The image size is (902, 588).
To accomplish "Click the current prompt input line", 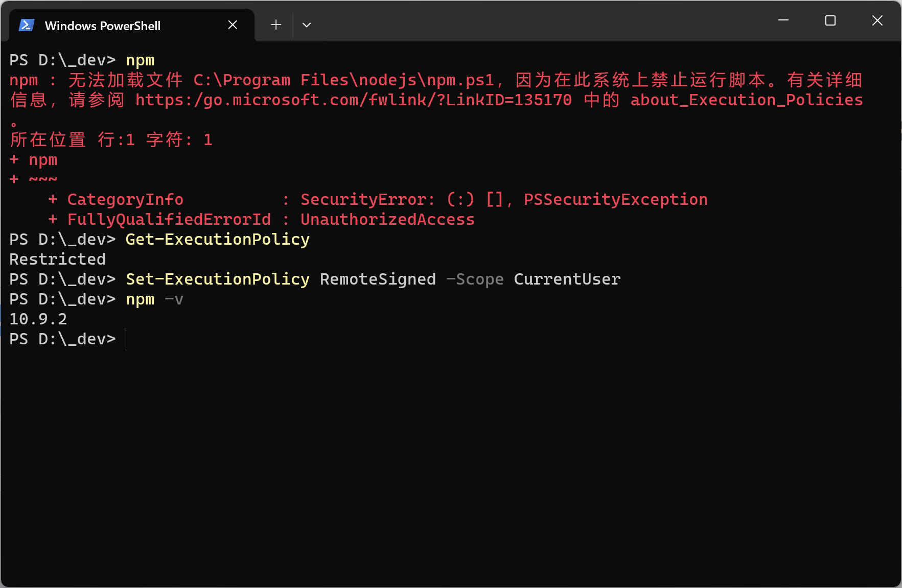I will pos(450,339).
